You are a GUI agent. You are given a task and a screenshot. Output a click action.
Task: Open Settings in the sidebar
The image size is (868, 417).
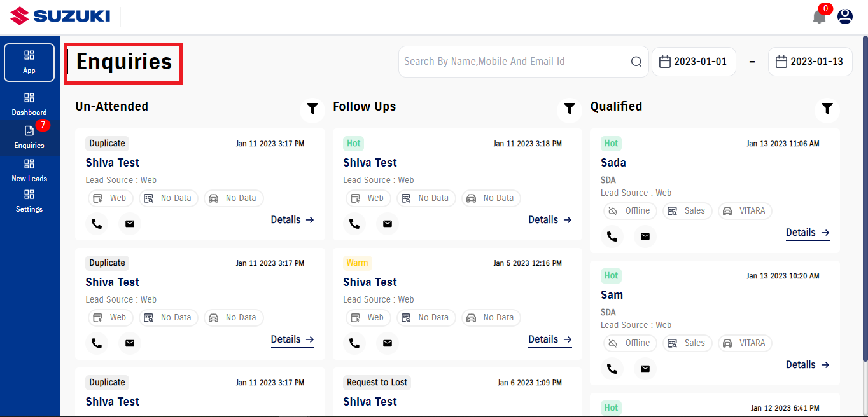pyautogui.click(x=29, y=201)
